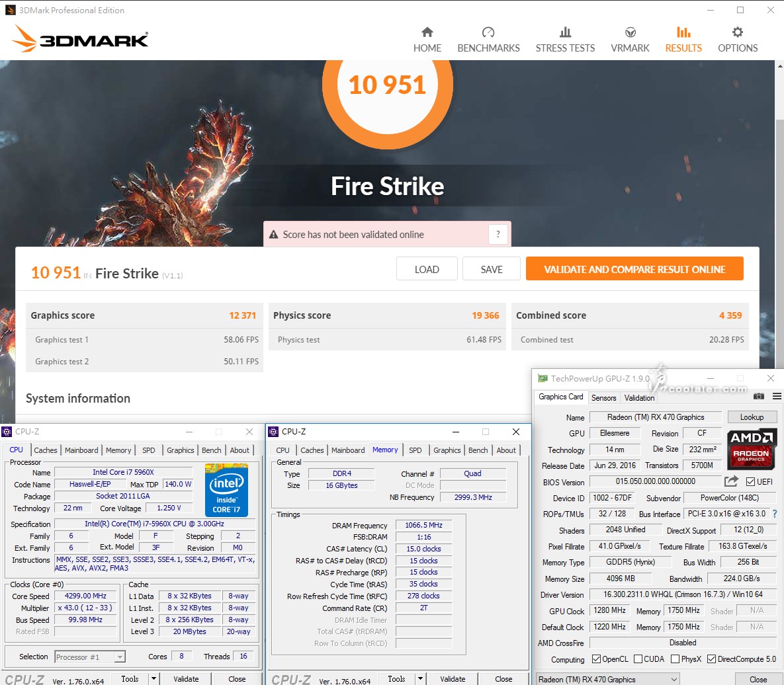Toggle the DirectCompute 5.0 checkbox
The image size is (784, 685).
pyautogui.click(x=711, y=659)
